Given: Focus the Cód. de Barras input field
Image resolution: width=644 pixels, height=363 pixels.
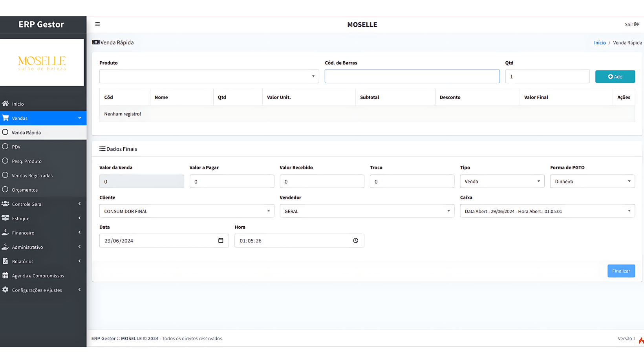Looking at the screenshot, I should point(412,76).
